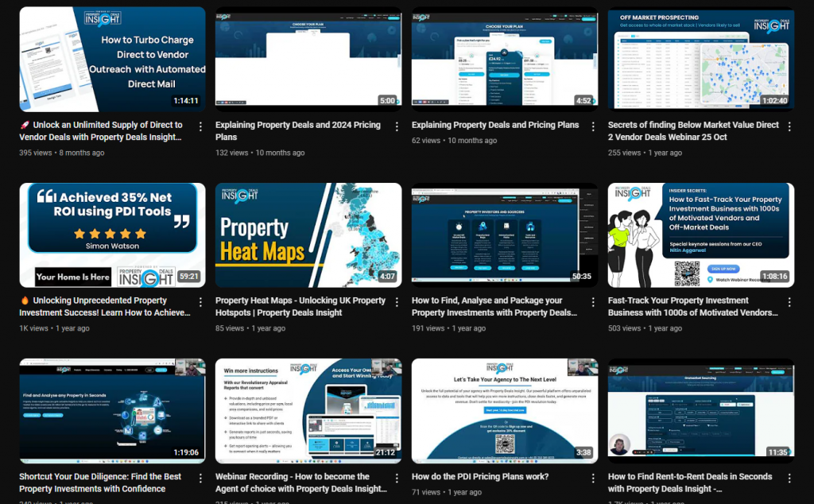
Task: Open more options for Explaining Property Deals 2024 Pricing video
Action: pos(397,126)
